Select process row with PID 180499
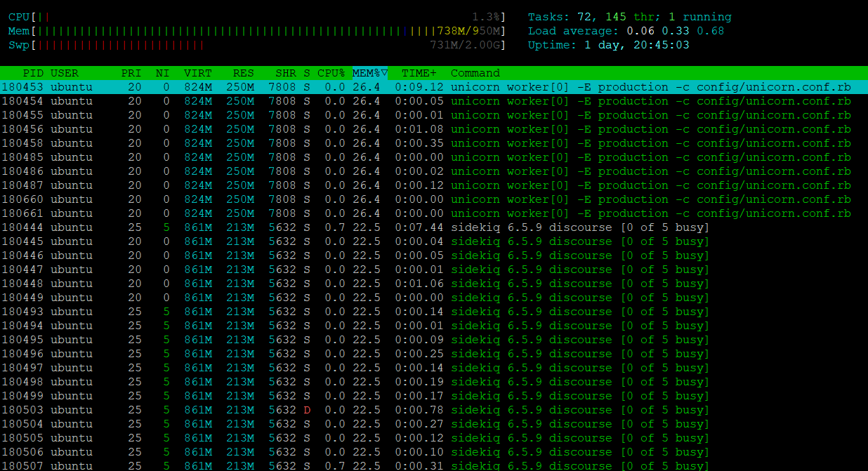This screenshot has height=471, width=868. 434,396
